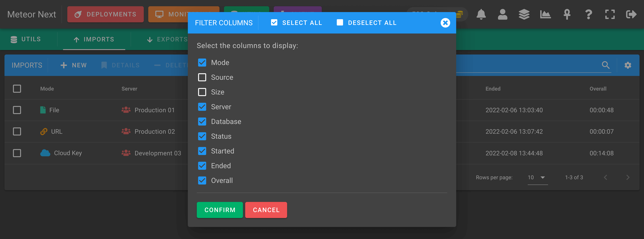Viewport: 644px width, 239px height.
Task: Click the search magnifier in Imports toolbar
Action: pos(606,65)
